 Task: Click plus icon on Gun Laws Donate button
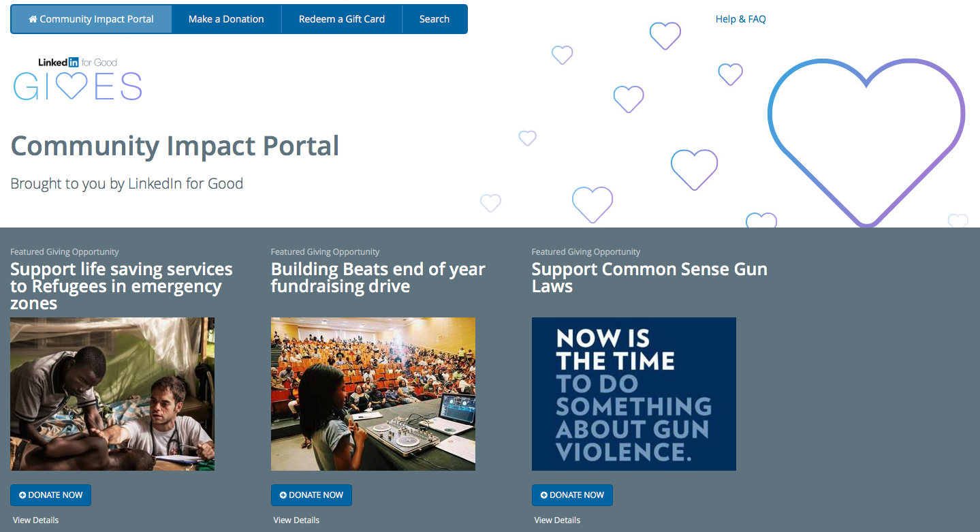(x=544, y=495)
